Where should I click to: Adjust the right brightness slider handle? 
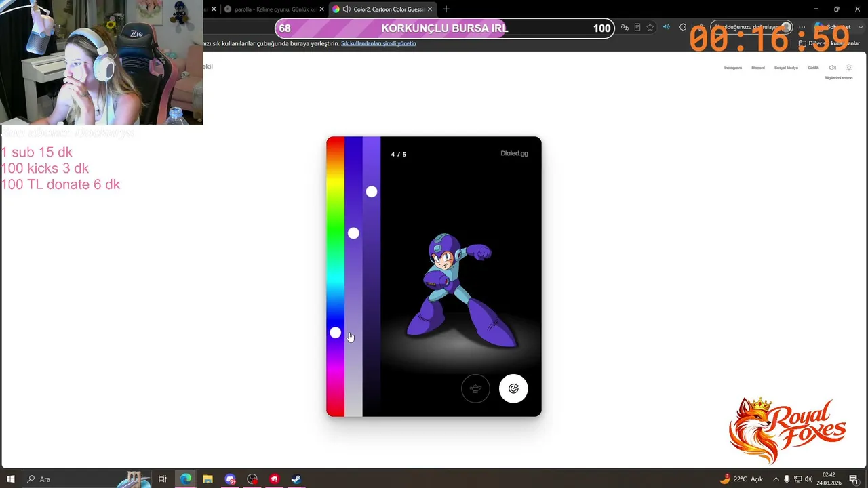click(x=372, y=192)
